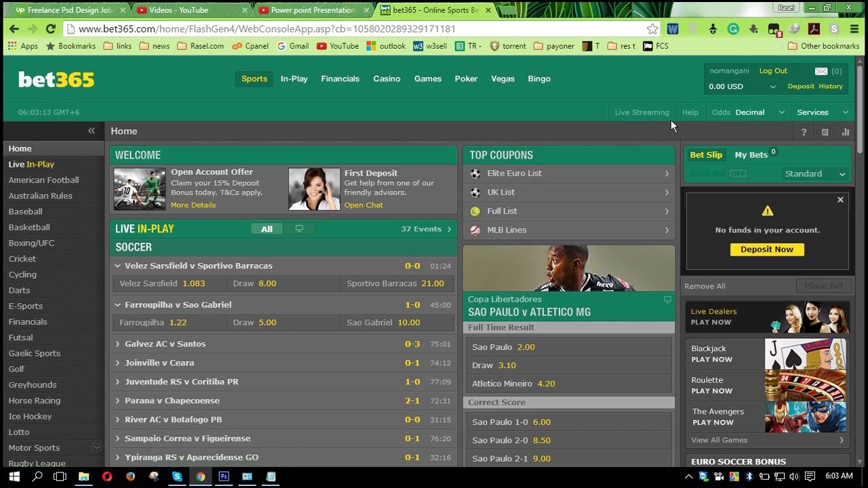Switch to the My Bets tab
The width and height of the screenshot is (868, 488).
click(x=751, y=155)
